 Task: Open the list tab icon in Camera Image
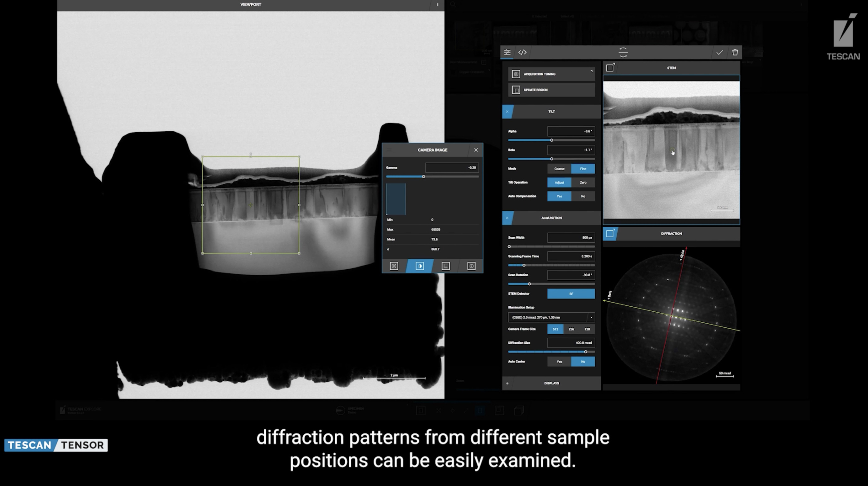(446, 266)
